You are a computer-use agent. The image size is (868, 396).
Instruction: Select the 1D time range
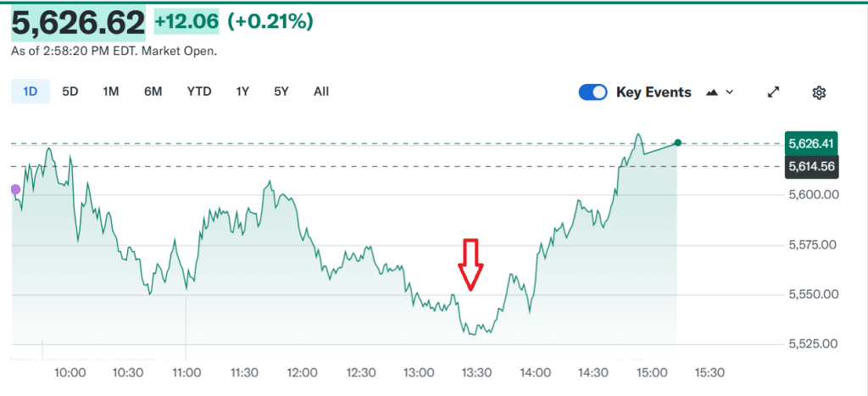tap(31, 92)
